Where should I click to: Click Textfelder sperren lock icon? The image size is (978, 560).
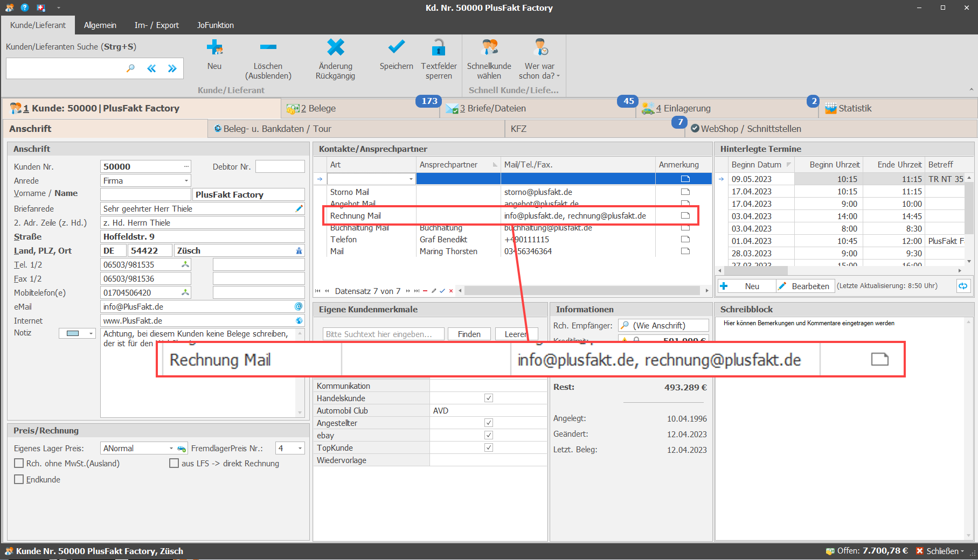(439, 47)
